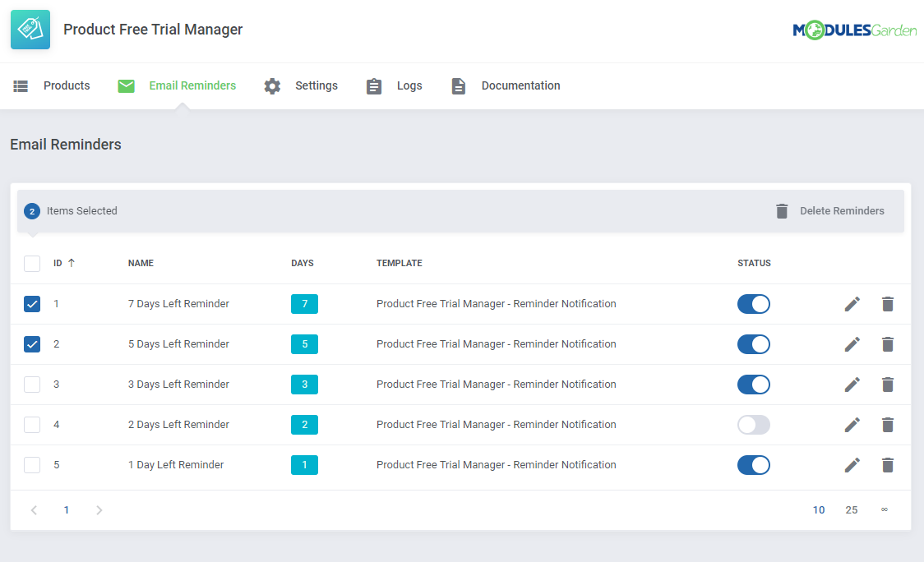This screenshot has width=924, height=562.
Task: Sort by ID column arrow
Action: 72,263
